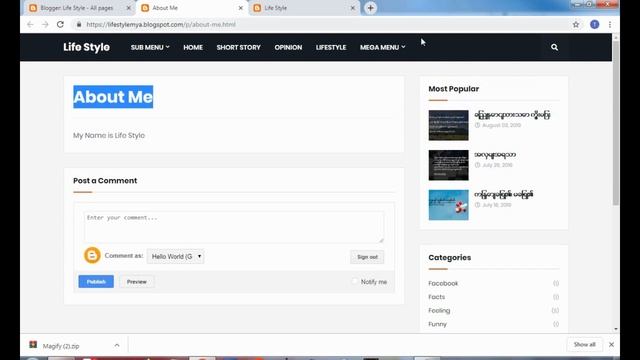
Task: Open the July 28 popular post title
Action: 495,155
